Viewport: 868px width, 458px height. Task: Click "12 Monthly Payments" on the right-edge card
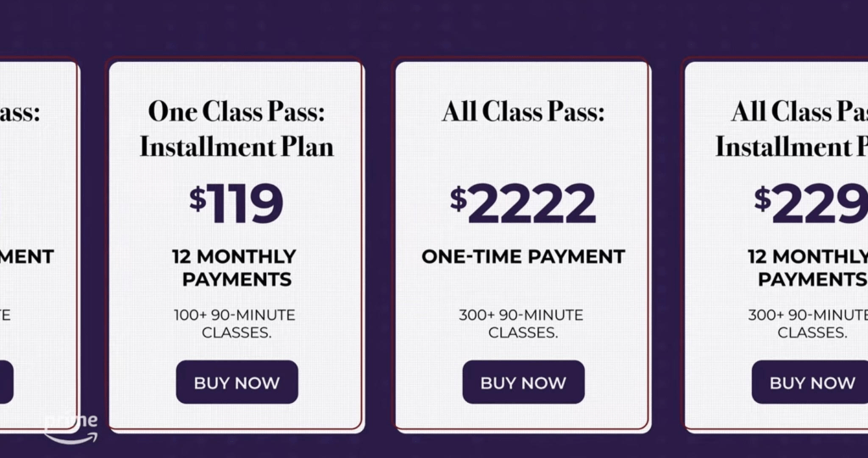tap(810, 267)
